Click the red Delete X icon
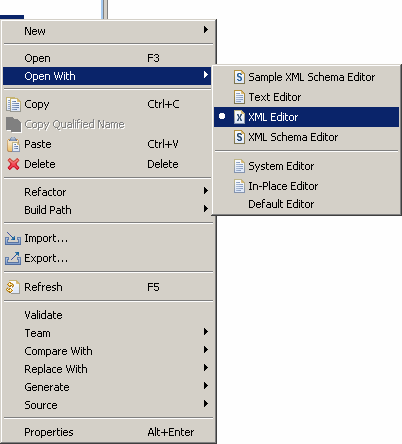 [x=13, y=164]
